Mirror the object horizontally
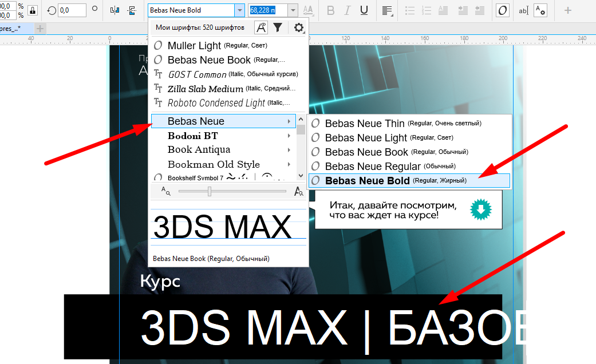 click(115, 10)
